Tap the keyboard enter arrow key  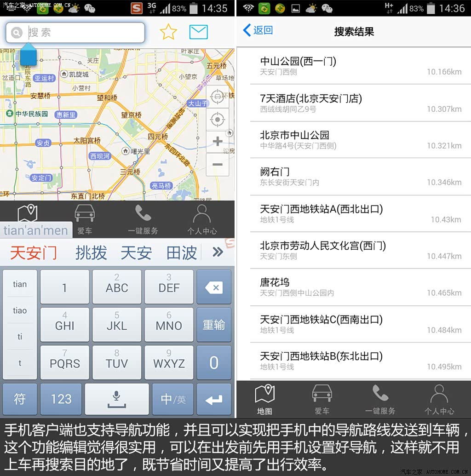pos(214,399)
